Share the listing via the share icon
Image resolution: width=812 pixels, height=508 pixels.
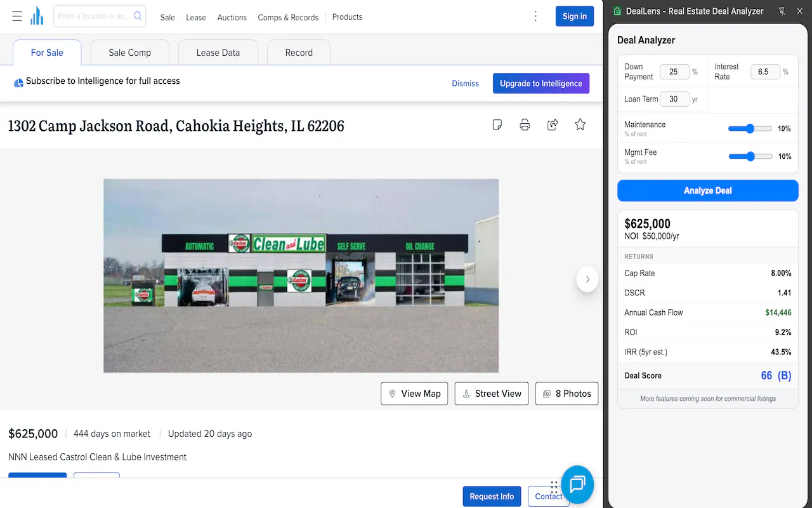click(x=553, y=124)
